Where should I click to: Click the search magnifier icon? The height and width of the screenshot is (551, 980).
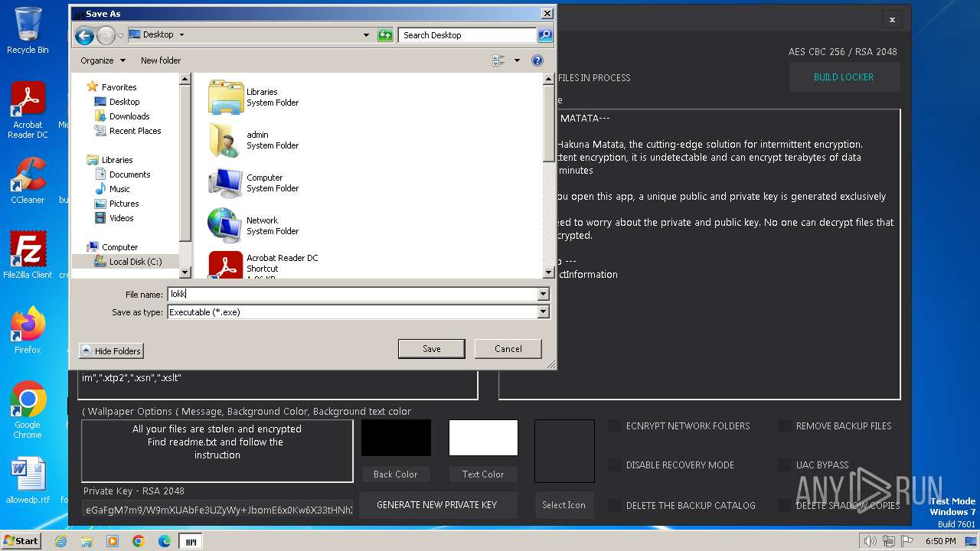[x=544, y=35]
